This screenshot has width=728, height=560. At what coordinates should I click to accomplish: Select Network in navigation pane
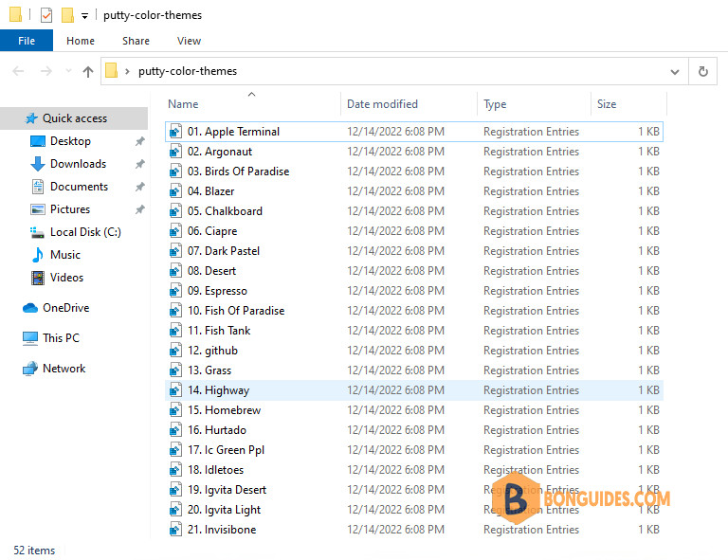[x=64, y=369]
